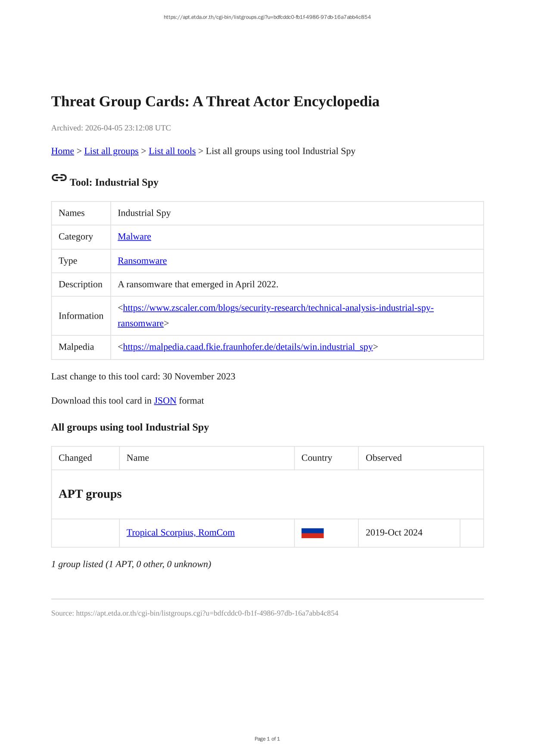
Task: Click the Source URL in the footer
Action: point(207,613)
